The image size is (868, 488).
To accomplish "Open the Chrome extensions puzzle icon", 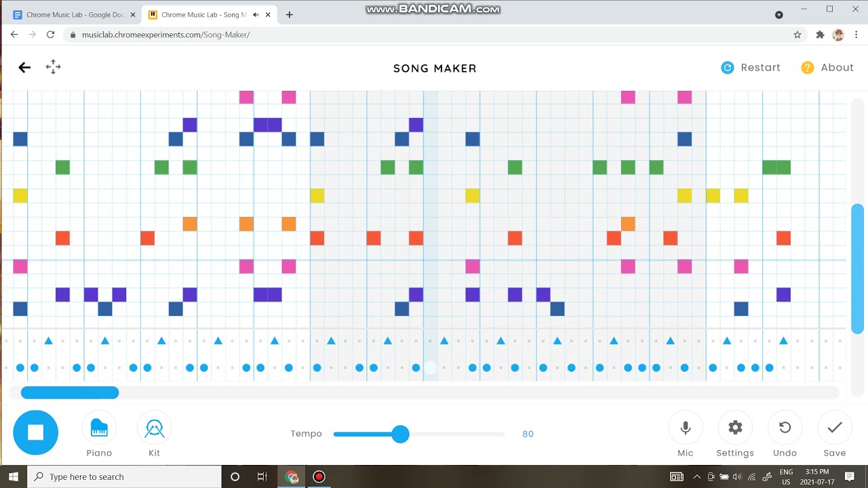I will click(820, 35).
